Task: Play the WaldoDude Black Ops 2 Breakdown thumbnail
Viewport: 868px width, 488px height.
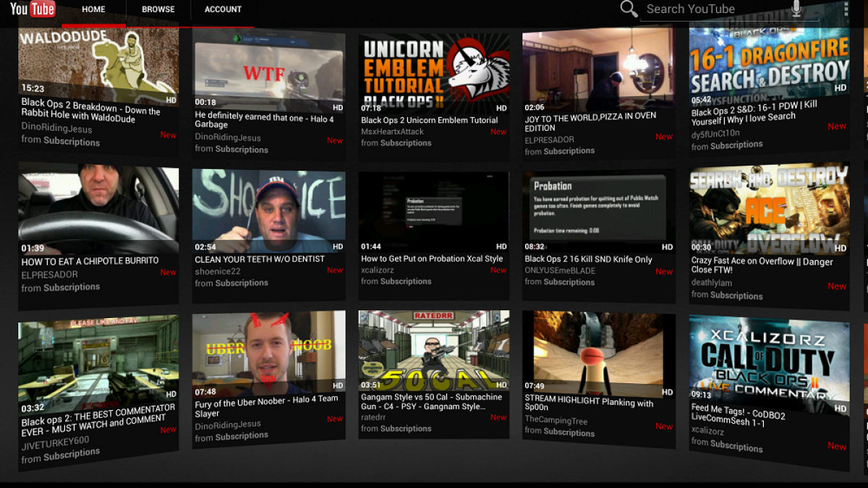Action: 98,64
